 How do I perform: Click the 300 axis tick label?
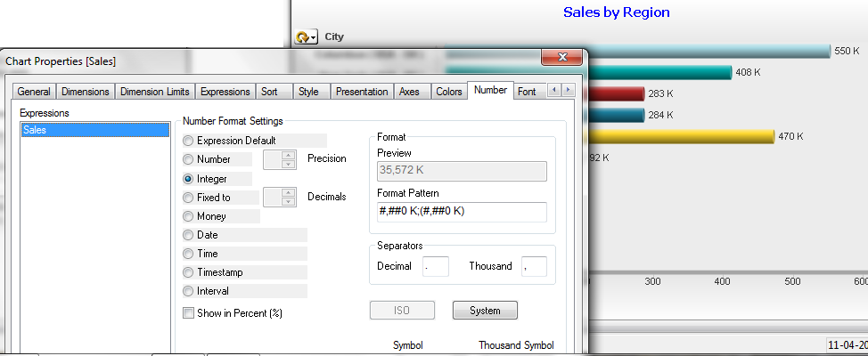(652, 282)
